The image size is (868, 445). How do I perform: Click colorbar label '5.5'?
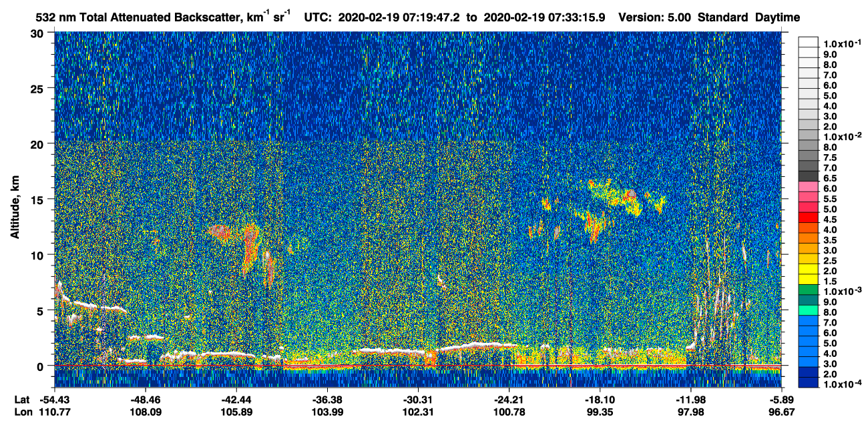click(830, 199)
